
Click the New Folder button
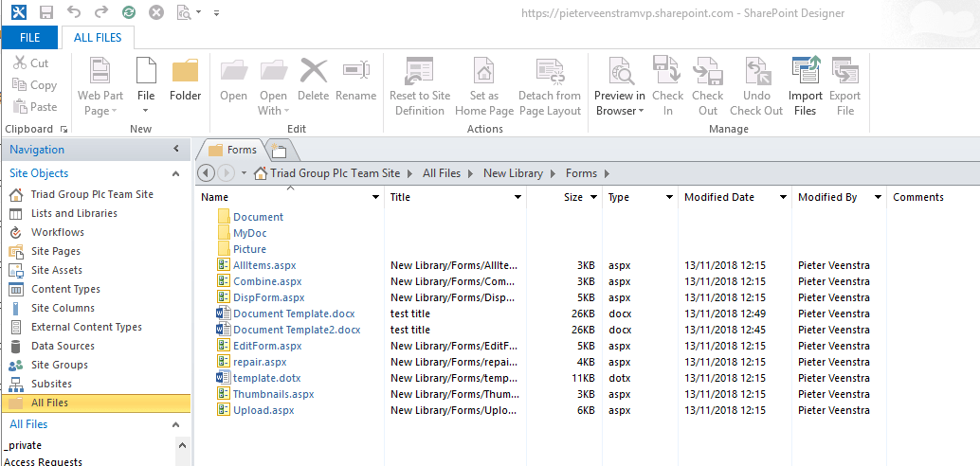click(185, 80)
